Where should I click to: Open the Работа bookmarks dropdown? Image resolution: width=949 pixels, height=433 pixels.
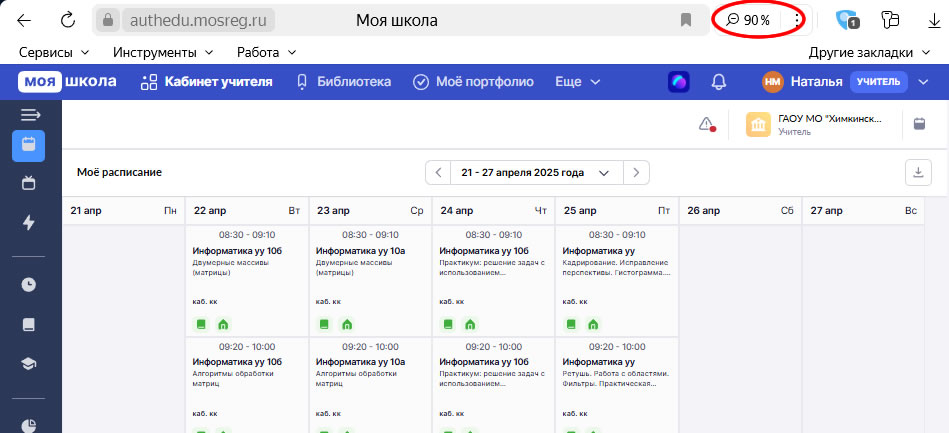click(267, 53)
